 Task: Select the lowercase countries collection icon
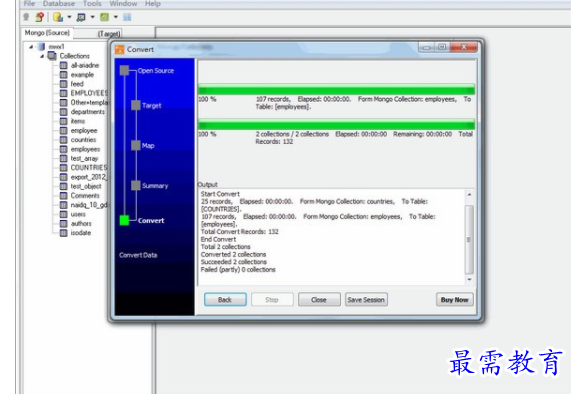[x=63, y=140]
